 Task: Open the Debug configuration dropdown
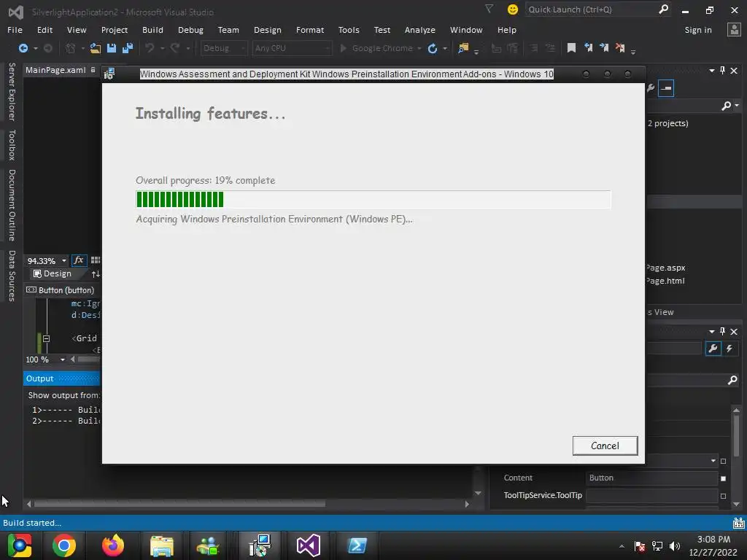pos(223,48)
